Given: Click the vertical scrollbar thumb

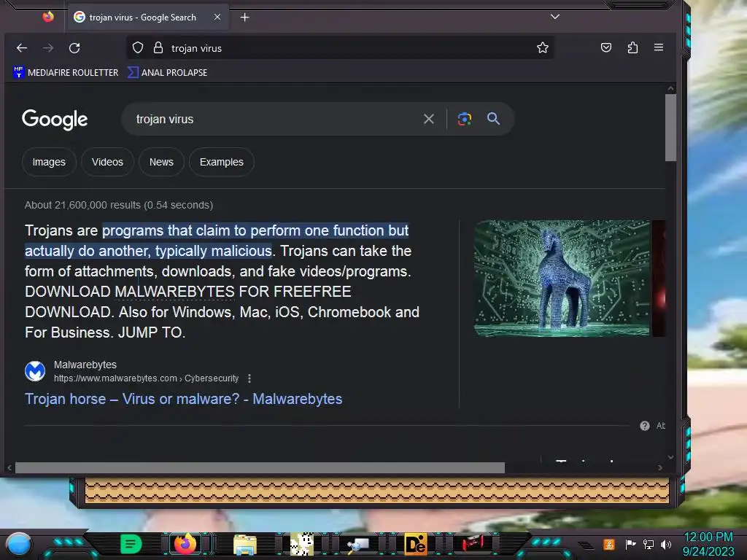Looking at the screenshot, I should pyautogui.click(x=671, y=128).
